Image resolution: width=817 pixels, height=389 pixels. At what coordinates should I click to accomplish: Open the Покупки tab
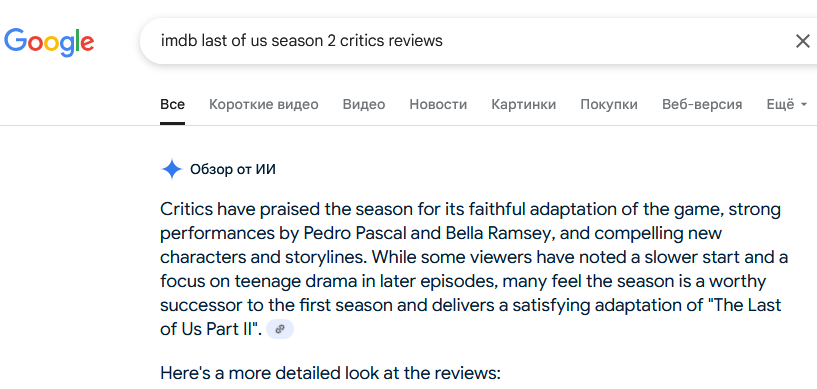coord(609,105)
